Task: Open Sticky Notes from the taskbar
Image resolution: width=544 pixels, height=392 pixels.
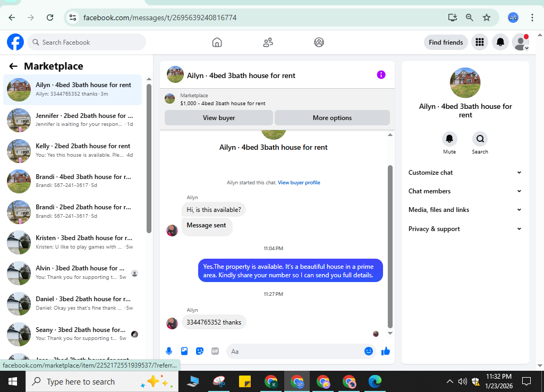Action: click(245, 381)
